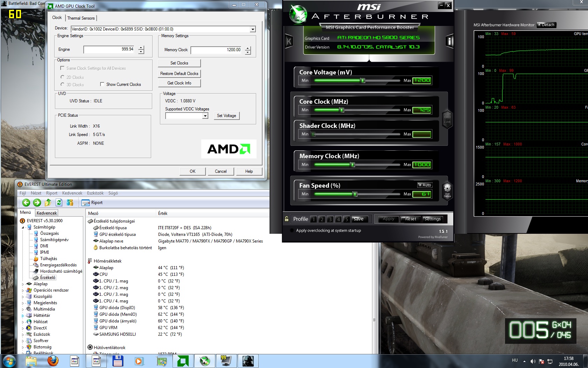
Task: Select the 3D Clocks radio button
Action: click(62, 84)
